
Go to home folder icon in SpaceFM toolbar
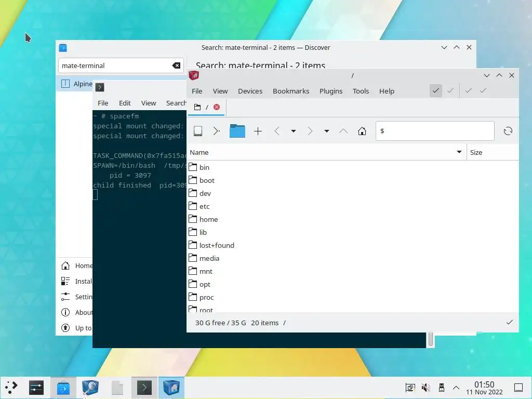coord(362,131)
